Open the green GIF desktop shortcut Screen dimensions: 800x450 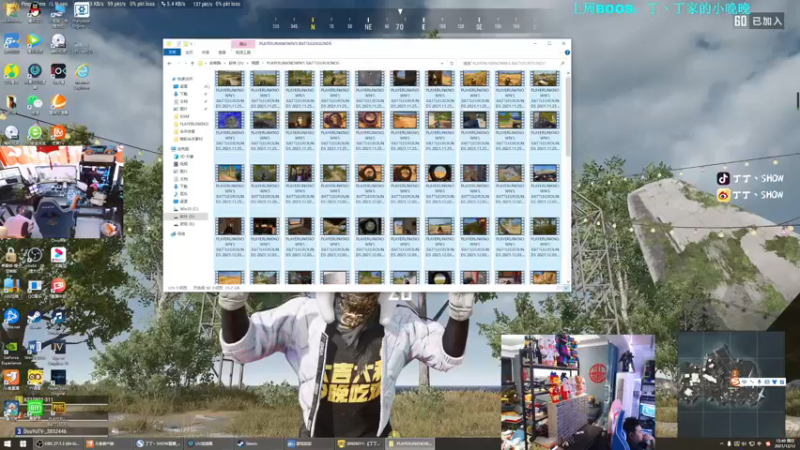(x=34, y=408)
